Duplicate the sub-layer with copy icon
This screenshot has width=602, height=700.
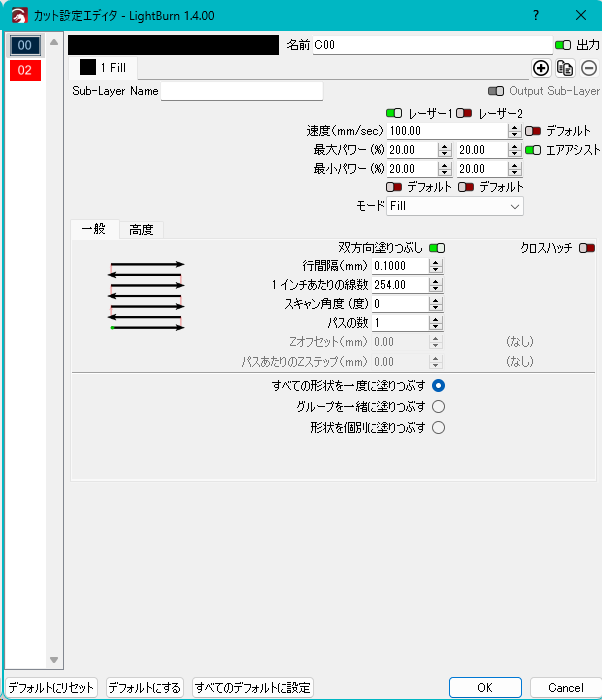click(565, 68)
